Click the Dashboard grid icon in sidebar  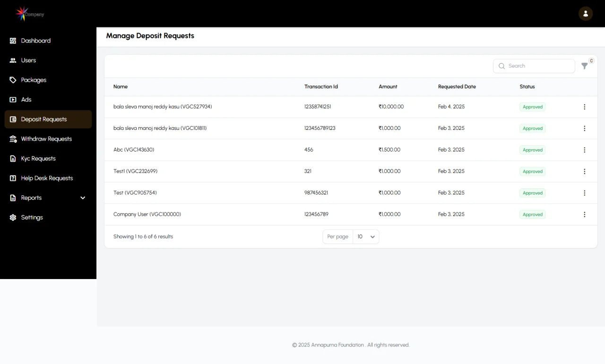(x=13, y=41)
